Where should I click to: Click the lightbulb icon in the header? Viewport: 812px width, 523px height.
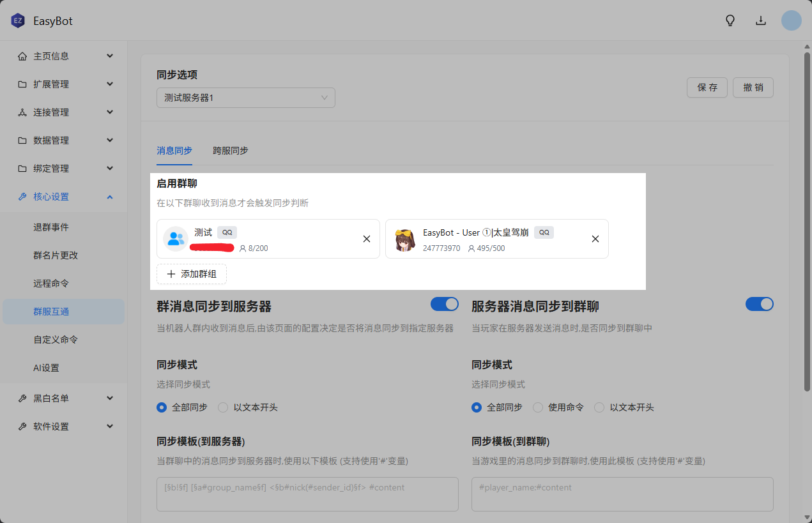tap(730, 20)
